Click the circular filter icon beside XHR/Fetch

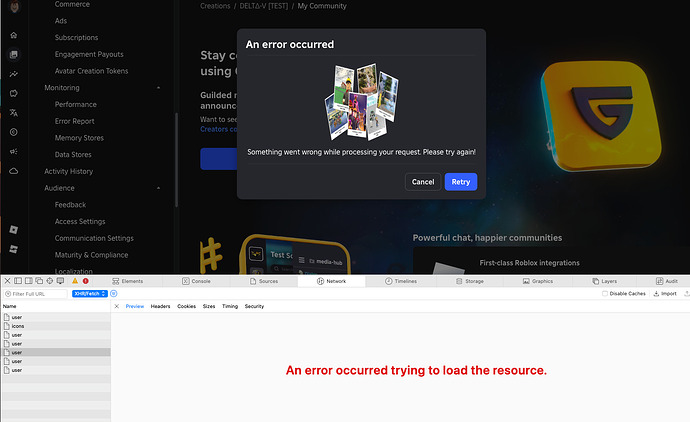click(114, 294)
